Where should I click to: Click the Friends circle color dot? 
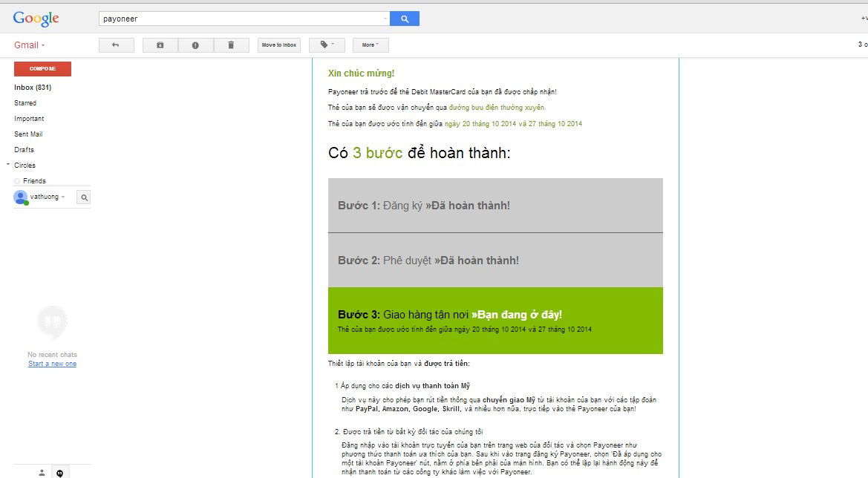pyautogui.click(x=17, y=181)
